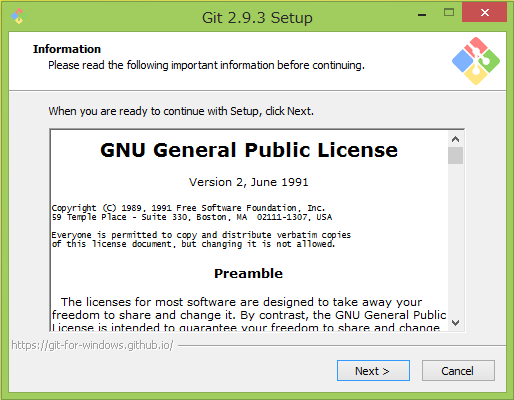This screenshot has width=514, height=400.
Task: Click the Git 2.9.3 Setup title bar
Action: click(257, 17)
